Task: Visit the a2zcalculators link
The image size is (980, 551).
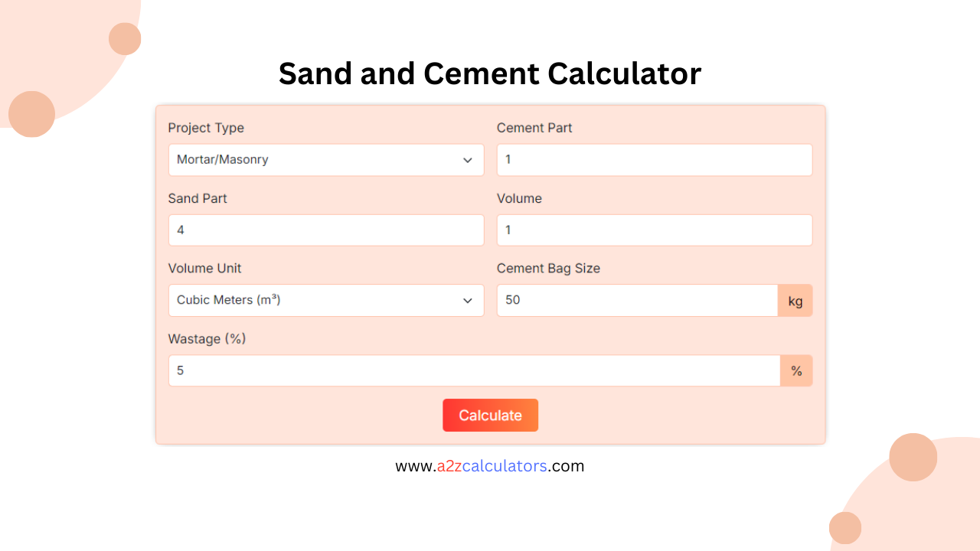Action: 489,465
